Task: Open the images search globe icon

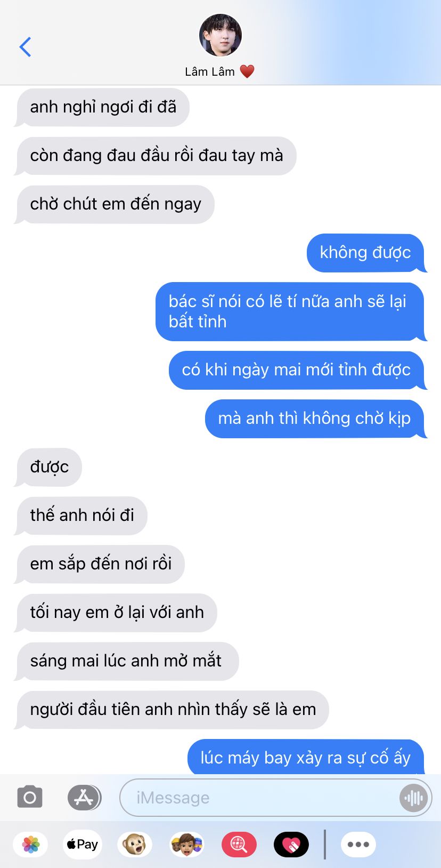Action: pyautogui.click(x=239, y=845)
